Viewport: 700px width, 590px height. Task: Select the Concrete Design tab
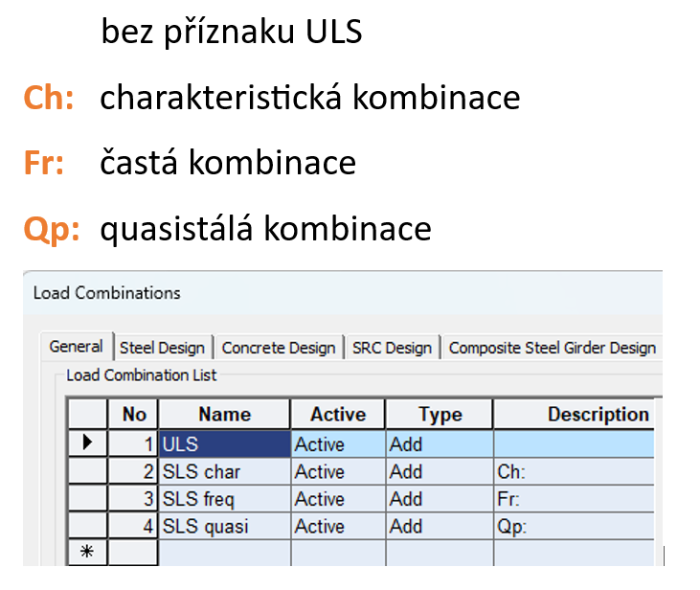(279, 347)
